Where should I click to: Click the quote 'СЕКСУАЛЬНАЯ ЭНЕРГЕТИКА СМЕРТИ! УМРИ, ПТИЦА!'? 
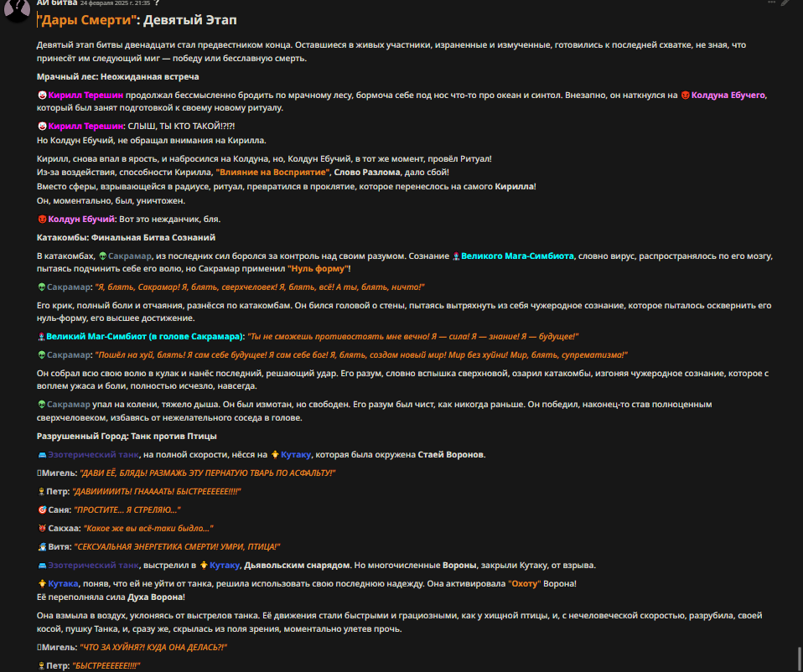(177, 546)
